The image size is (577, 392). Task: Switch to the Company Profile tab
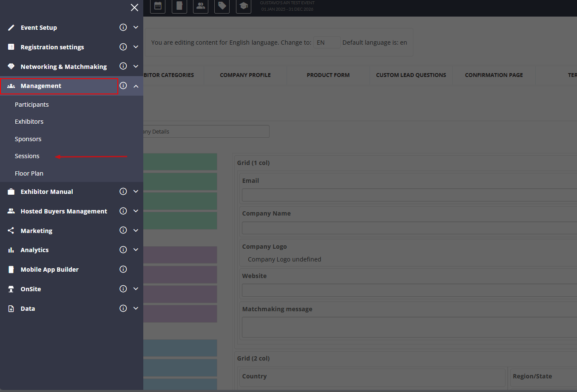[x=245, y=75]
